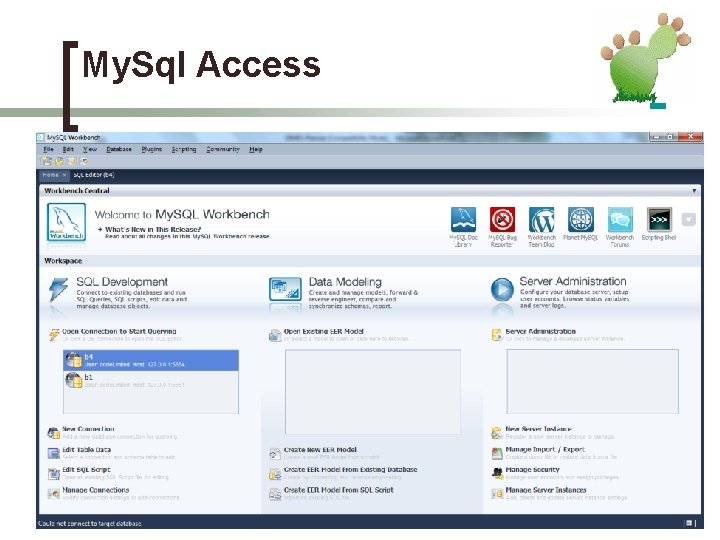
Task: Click the Manage Security link
Action: point(532,470)
